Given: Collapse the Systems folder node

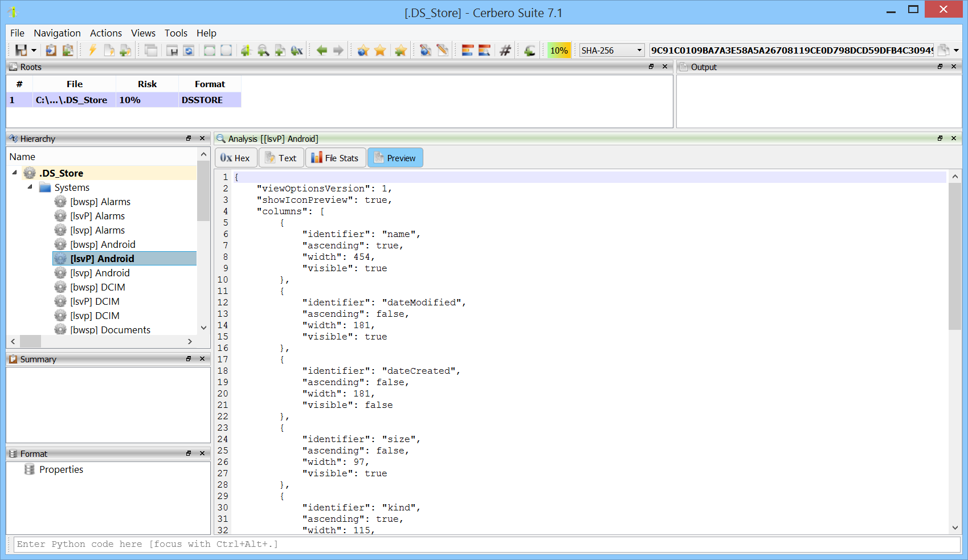Looking at the screenshot, I should click(30, 187).
